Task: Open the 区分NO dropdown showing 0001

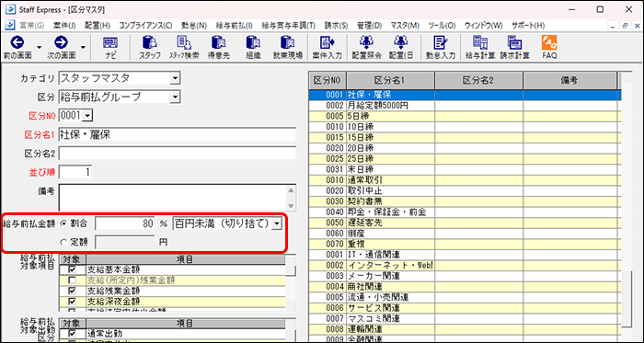Action: pyautogui.click(x=87, y=116)
